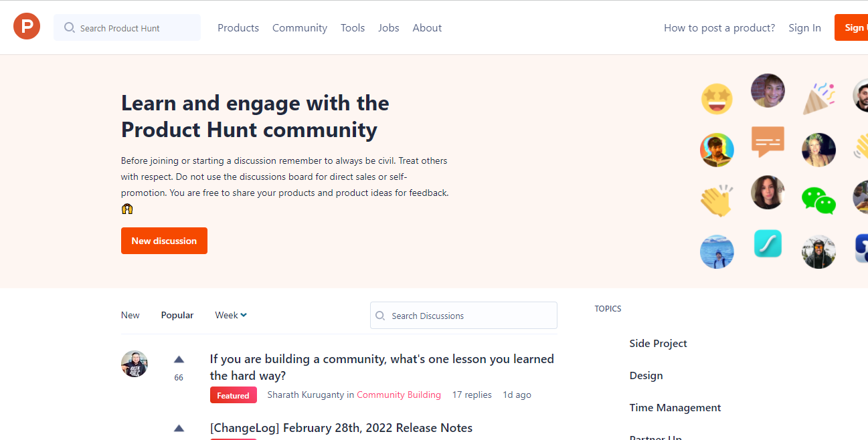Open the Week time filter dropdown
The height and width of the screenshot is (440, 868).
(x=230, y=315)
